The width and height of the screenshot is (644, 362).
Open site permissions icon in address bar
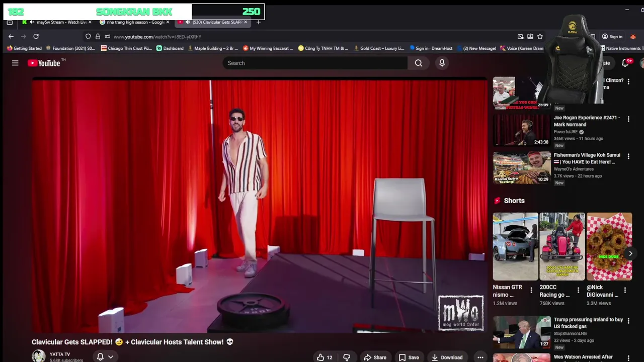click(107, 36)
